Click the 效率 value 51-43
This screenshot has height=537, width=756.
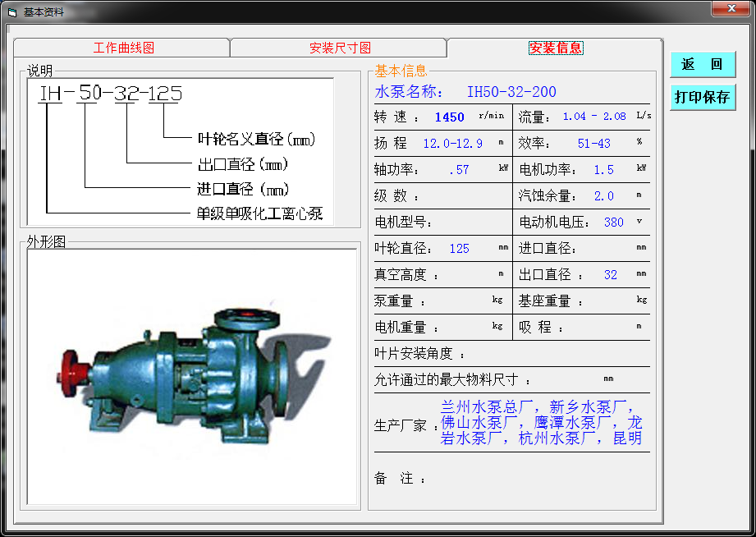(x=593, y=144)
